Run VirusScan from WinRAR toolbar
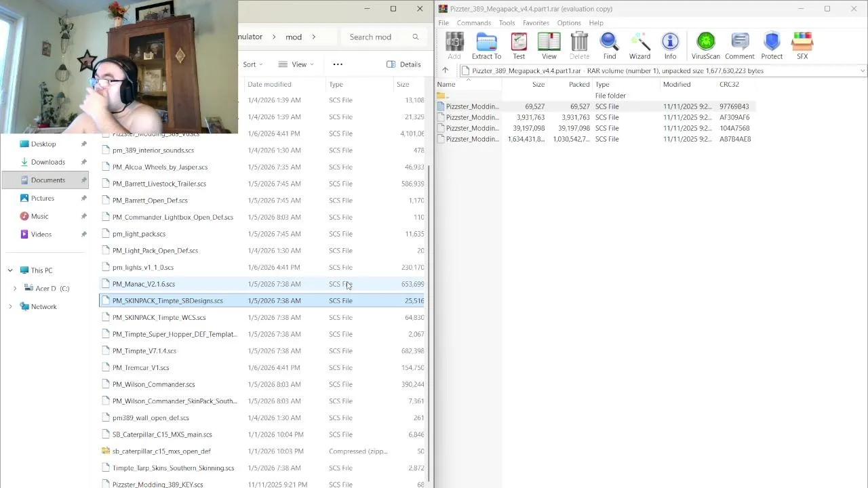This screenshot has width=868, height=488. tap(706, 46)
